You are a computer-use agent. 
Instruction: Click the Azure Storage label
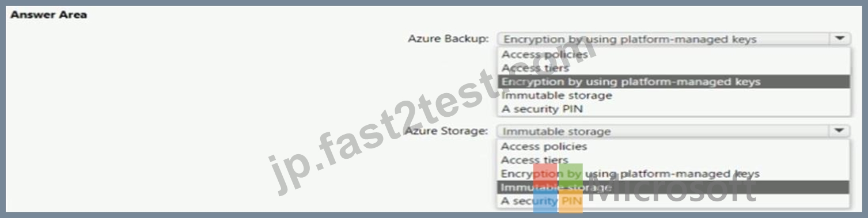coord(446,131)
